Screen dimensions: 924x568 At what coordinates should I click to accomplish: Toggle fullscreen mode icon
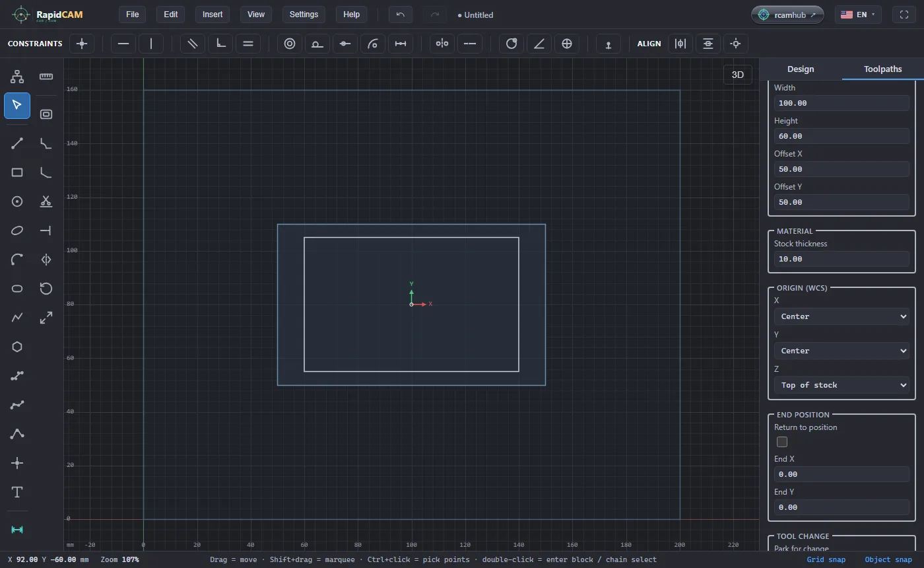click(x=904, y=15)
